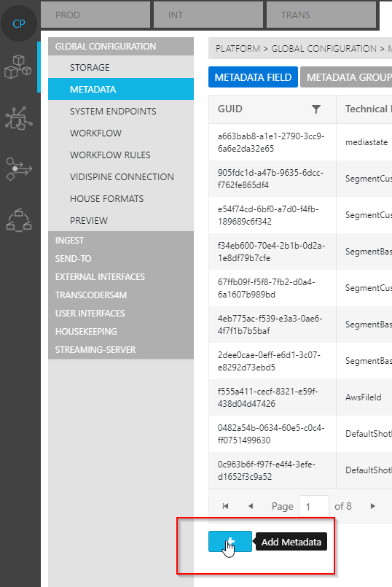Select the PROD environment tab
This screenshot has height=587, width=392.
pos(95,15)
